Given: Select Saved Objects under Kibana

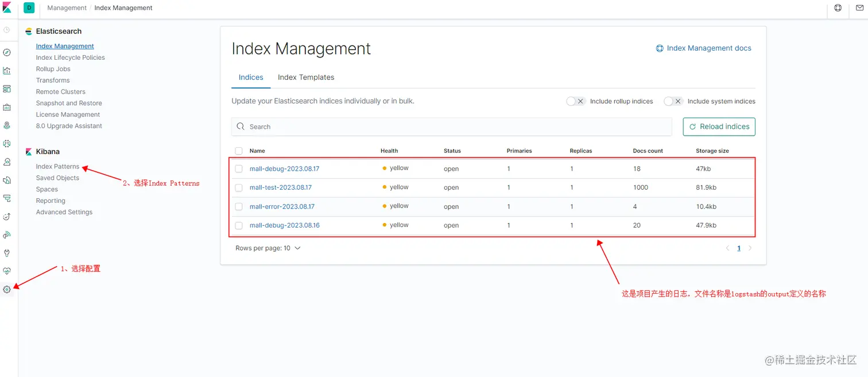Looking at the screenshot, I should click(x=57, y=178).
